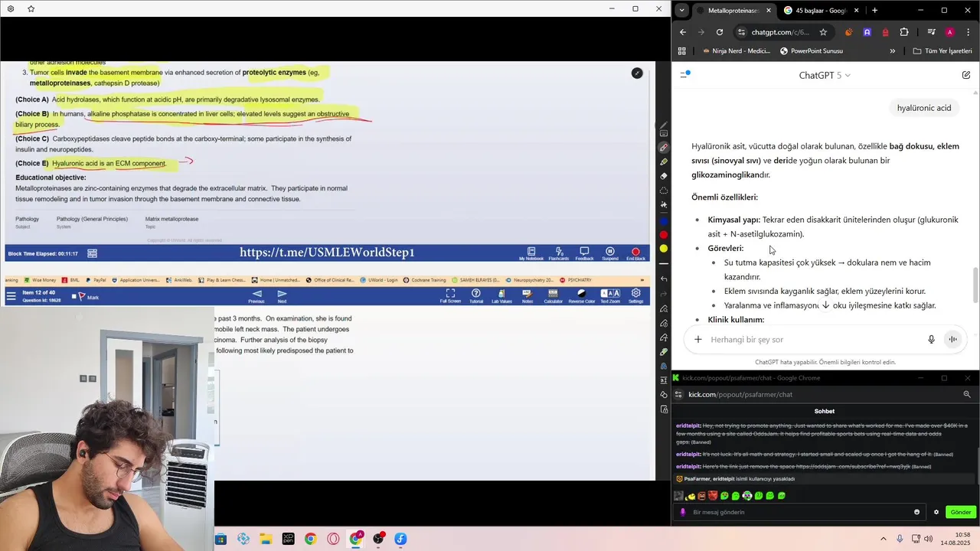Start ChatGPT voice mode

(x=952, y=340)
